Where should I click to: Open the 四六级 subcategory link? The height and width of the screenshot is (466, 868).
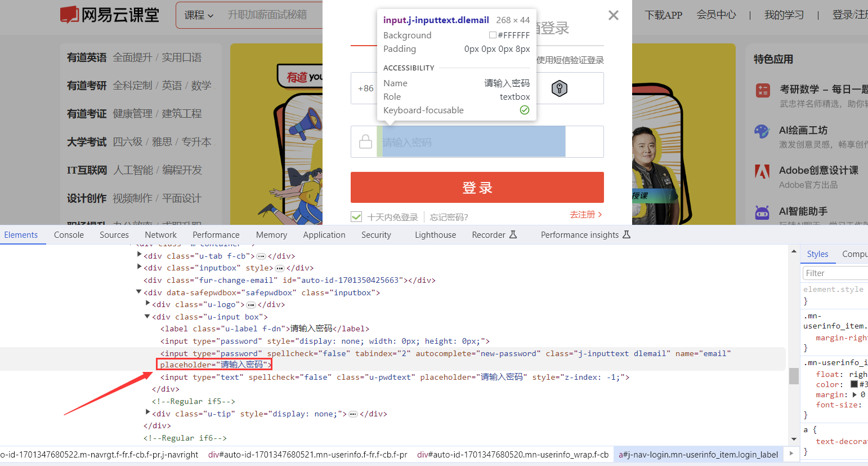coord(128,142)
